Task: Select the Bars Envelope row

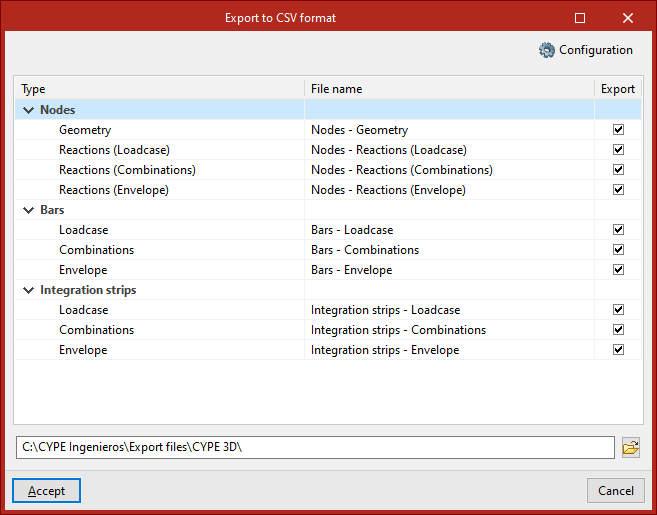Action: point(83,270)
